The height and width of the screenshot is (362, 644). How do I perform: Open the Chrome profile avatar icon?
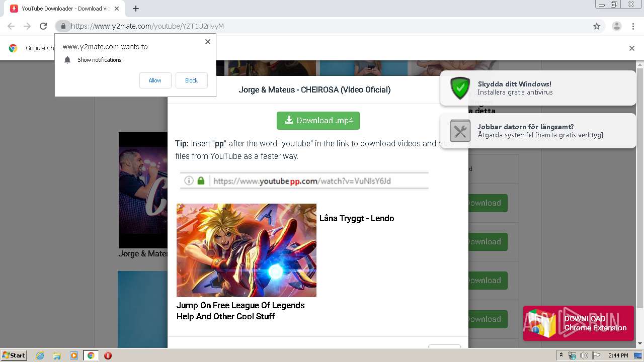pyautogui.click(x=616, y=26)
